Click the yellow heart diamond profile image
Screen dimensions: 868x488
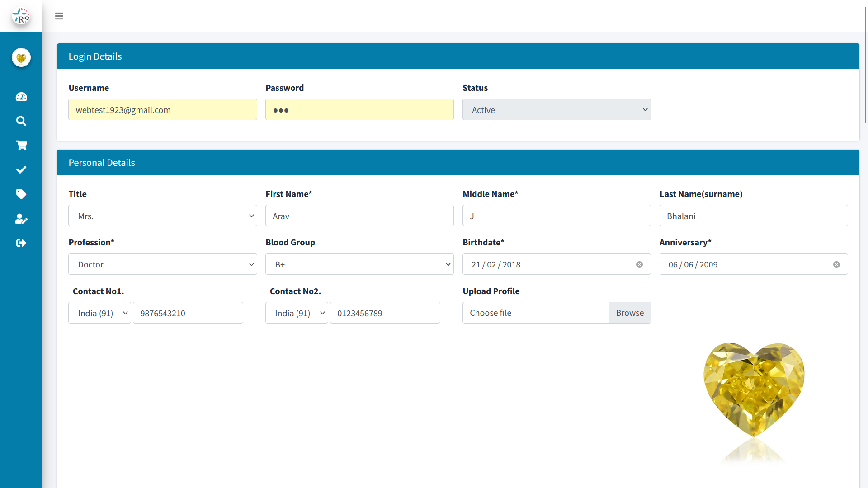click(x=754, y=402)
